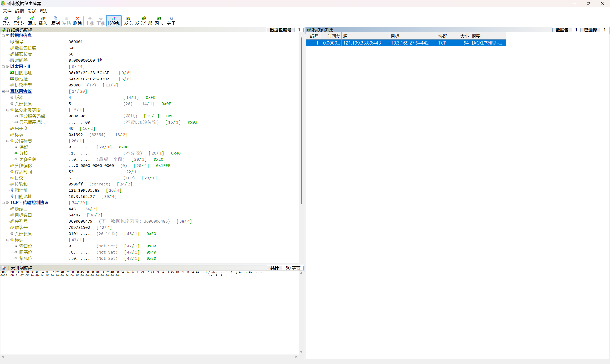This screenshot has width=610, height=364.
Task: Open the 发送 menu in menu bar
Action: tap(32, 11)
